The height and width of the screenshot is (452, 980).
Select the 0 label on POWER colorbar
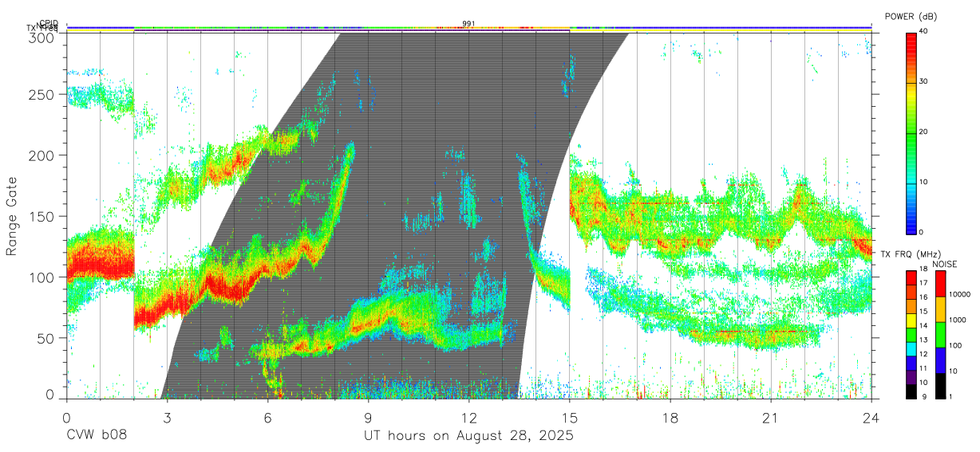[x=923, y=232]
